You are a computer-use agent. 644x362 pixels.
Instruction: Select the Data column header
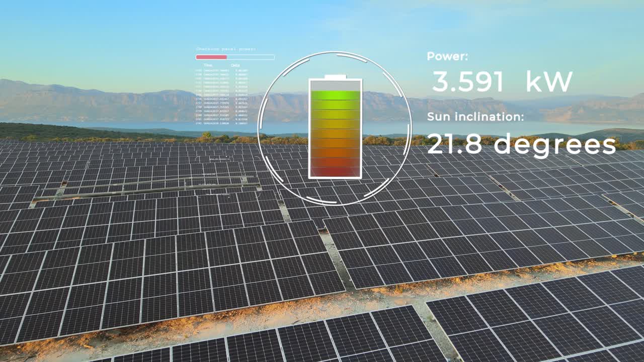click(x=235, y=65)
